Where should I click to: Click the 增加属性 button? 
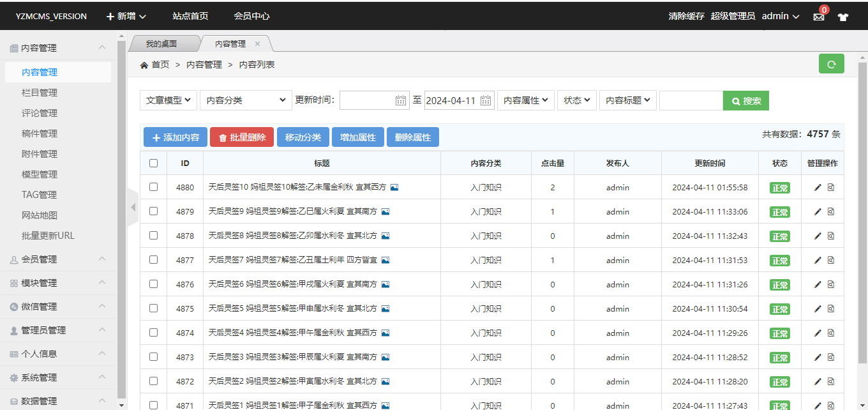point(358,137)
